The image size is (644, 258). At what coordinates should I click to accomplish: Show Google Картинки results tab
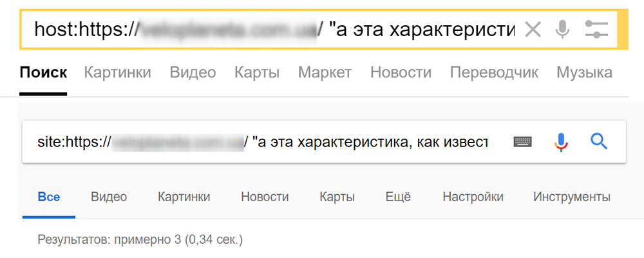(184, 197)
